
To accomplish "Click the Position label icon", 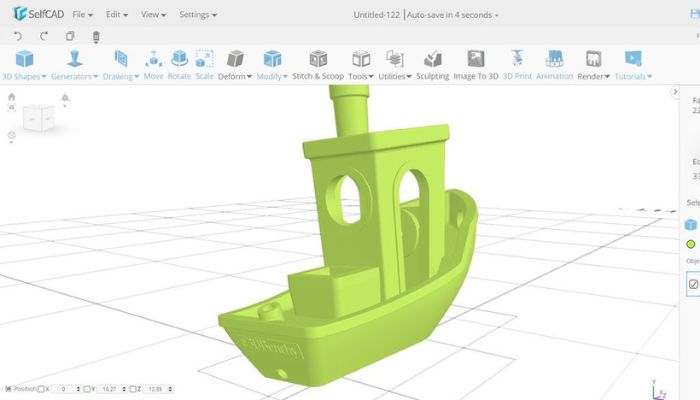I will (x=8, y=389).
